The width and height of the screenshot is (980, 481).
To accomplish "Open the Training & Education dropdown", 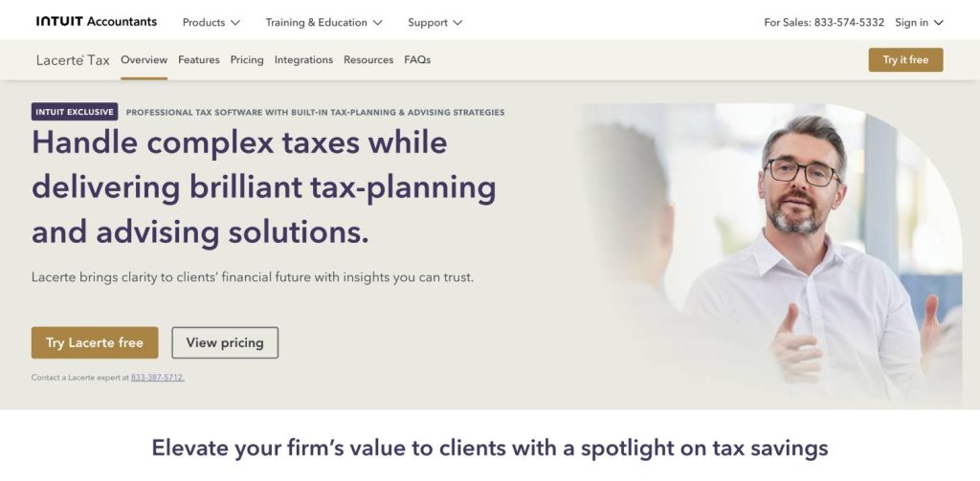I will pos(323,22).
